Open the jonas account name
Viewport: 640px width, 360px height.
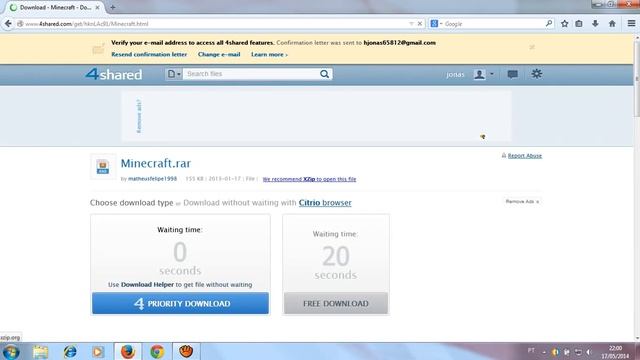click(x=455, y=74)
